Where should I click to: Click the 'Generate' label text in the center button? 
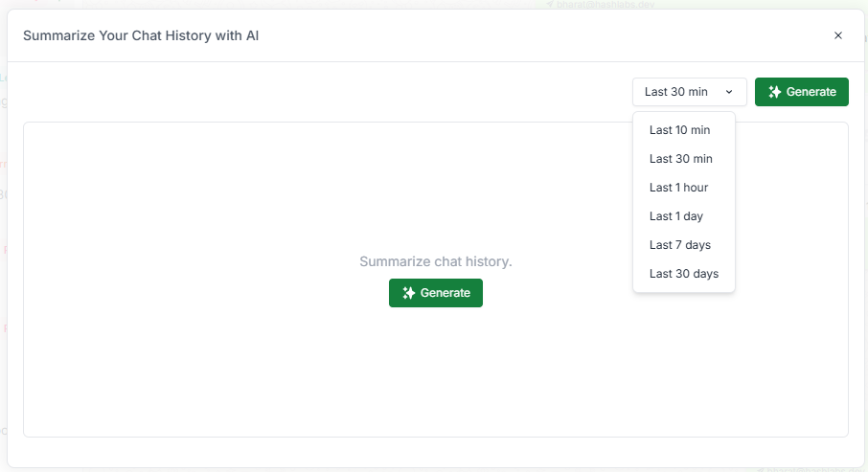[445, 293]
